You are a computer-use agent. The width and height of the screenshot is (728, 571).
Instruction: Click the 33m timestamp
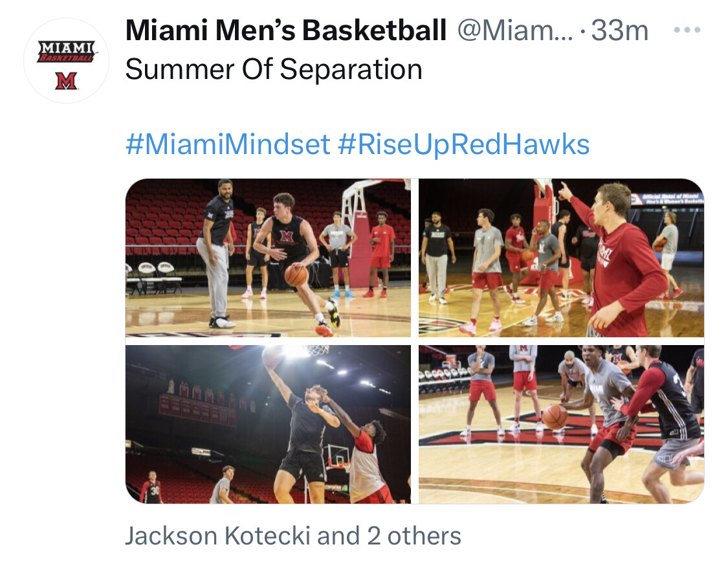pyautogui.click(x=619, y=30)
